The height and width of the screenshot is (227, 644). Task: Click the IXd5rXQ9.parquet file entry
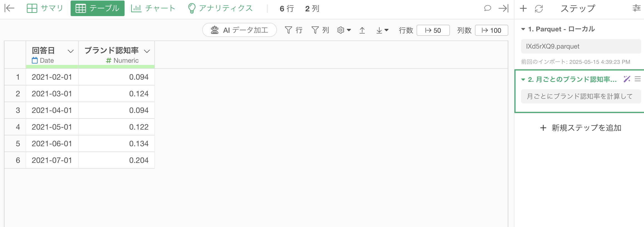tap(581, 46)
